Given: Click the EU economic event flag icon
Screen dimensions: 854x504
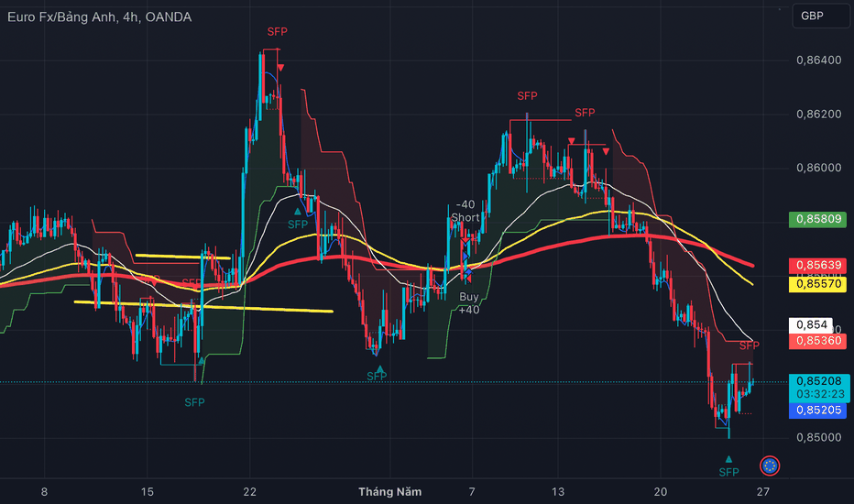Looking at the screenshot, I should point(770,466).
